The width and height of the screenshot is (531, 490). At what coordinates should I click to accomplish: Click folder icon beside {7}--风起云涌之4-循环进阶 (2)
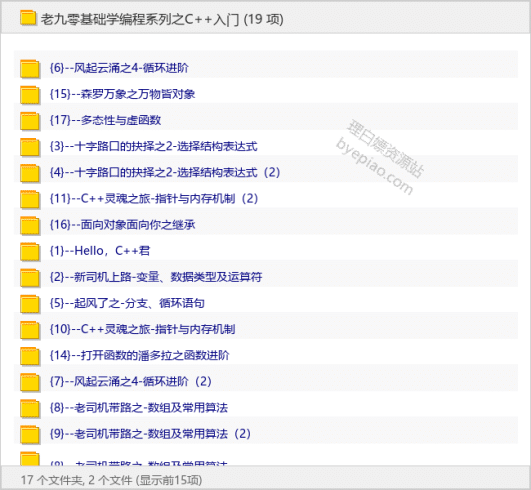tap(30, 382)
